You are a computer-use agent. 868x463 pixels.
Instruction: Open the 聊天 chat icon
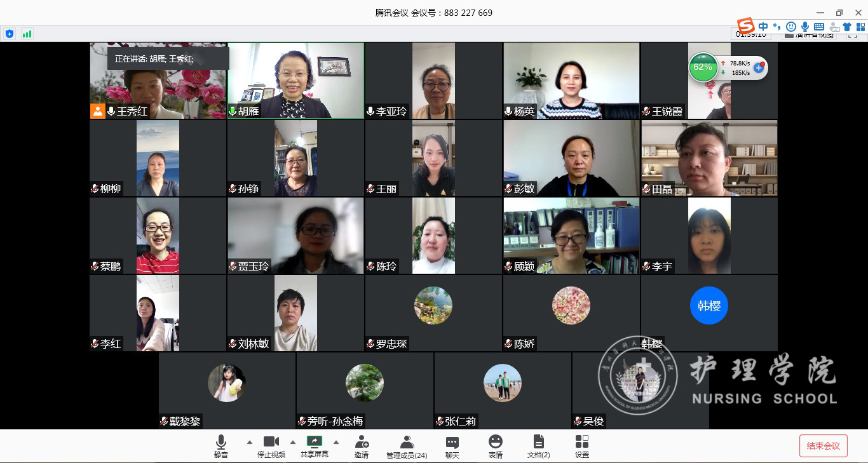(x=452, y=446)
